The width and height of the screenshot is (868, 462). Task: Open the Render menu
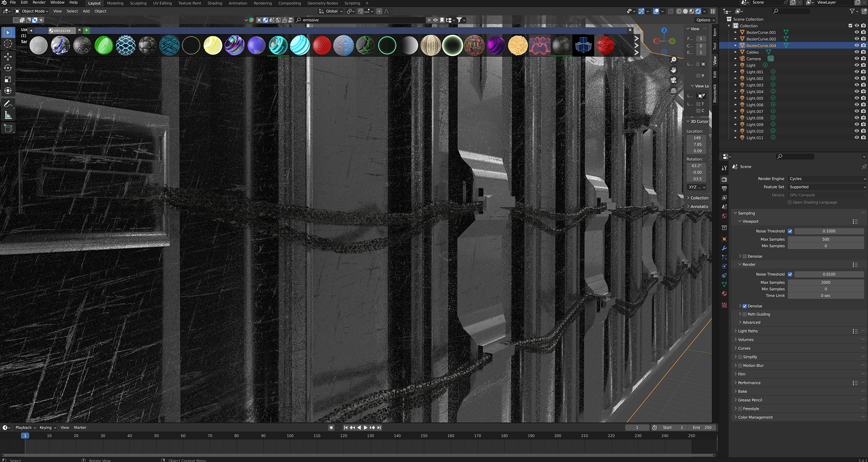pos(39,3)
